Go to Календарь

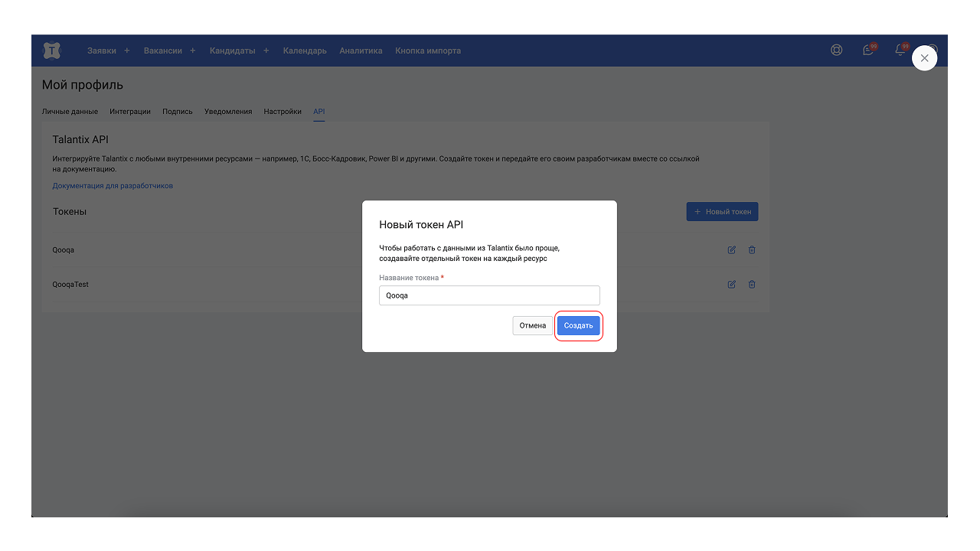[305, 51]
